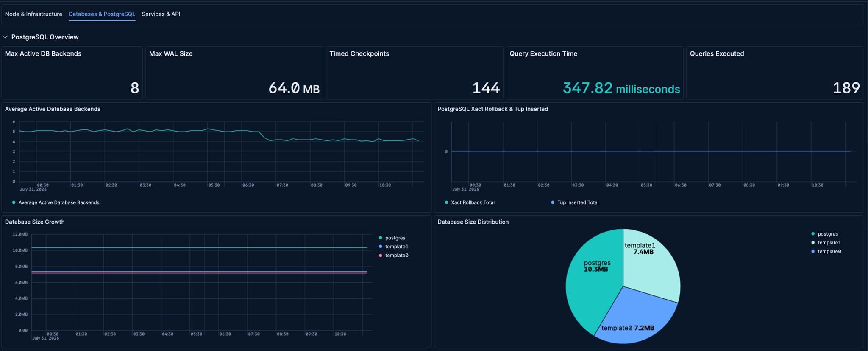This screenshot has width=868, height=351.
Task: Toggle the Tup Inserted Total legend entry
Action: [x=575, y=202]
